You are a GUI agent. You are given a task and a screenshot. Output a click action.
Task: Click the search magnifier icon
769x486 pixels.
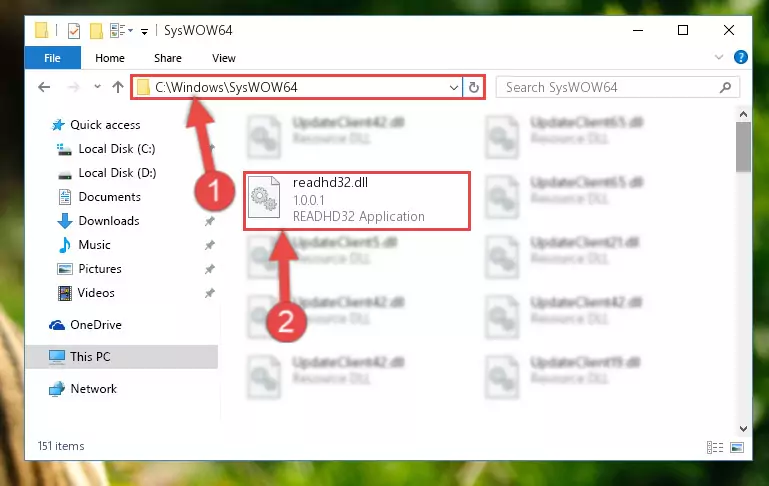click(725, 87)
